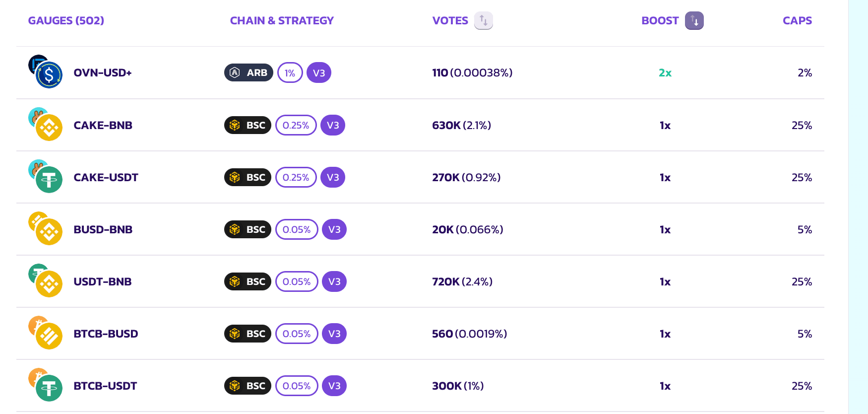Click the BTCB-BUSD token pair icon

coord(45,333)
